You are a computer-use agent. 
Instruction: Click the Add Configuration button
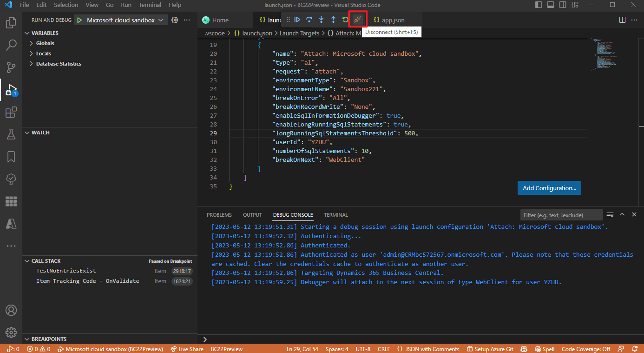point(549,188)
